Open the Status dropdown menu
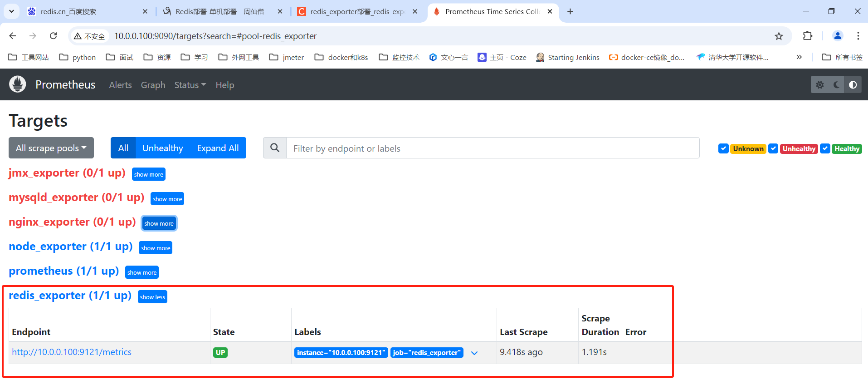The width and height of the screenshot is (868, 390). point(190,85)
